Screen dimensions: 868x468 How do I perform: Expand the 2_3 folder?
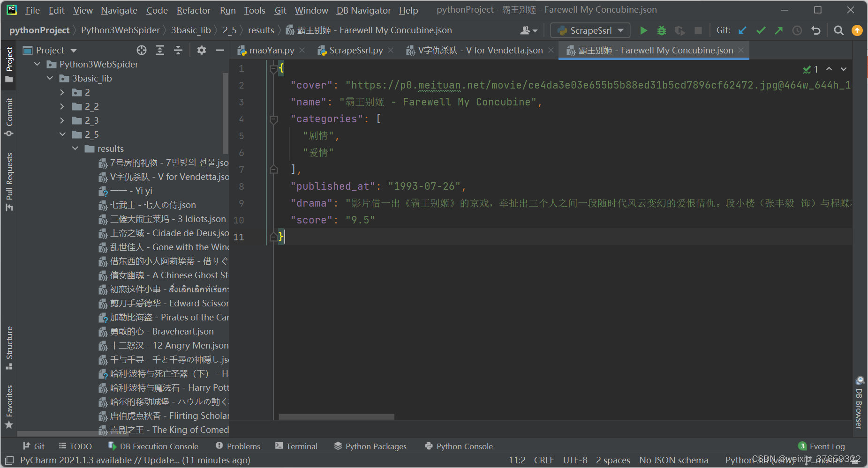(62, 120)
